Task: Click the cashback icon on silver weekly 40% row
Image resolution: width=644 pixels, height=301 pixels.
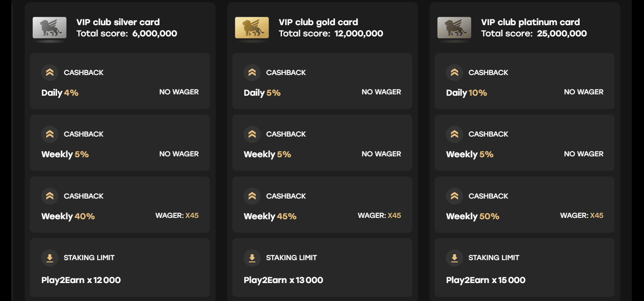Action: coord(49,196)
